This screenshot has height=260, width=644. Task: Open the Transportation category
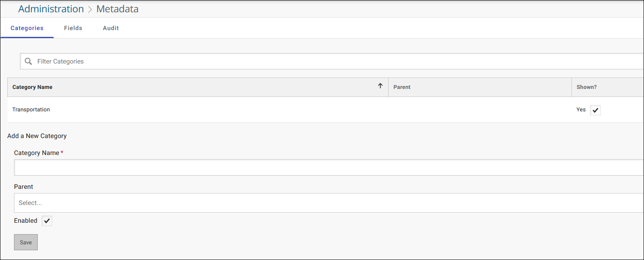tap(31, 109)
